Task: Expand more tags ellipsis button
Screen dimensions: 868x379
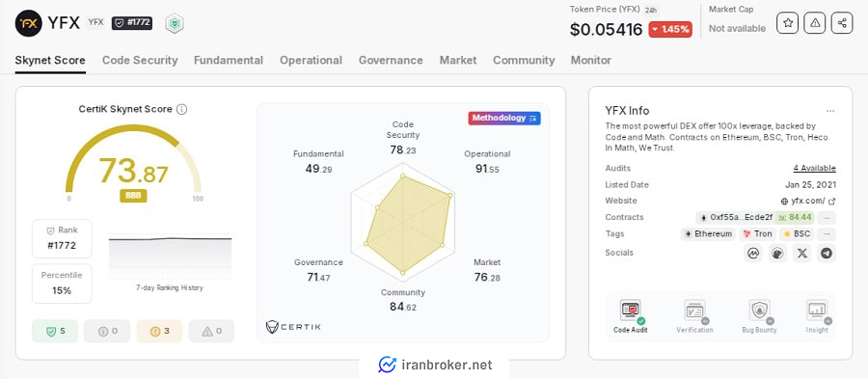Action: tap(826, 234)
